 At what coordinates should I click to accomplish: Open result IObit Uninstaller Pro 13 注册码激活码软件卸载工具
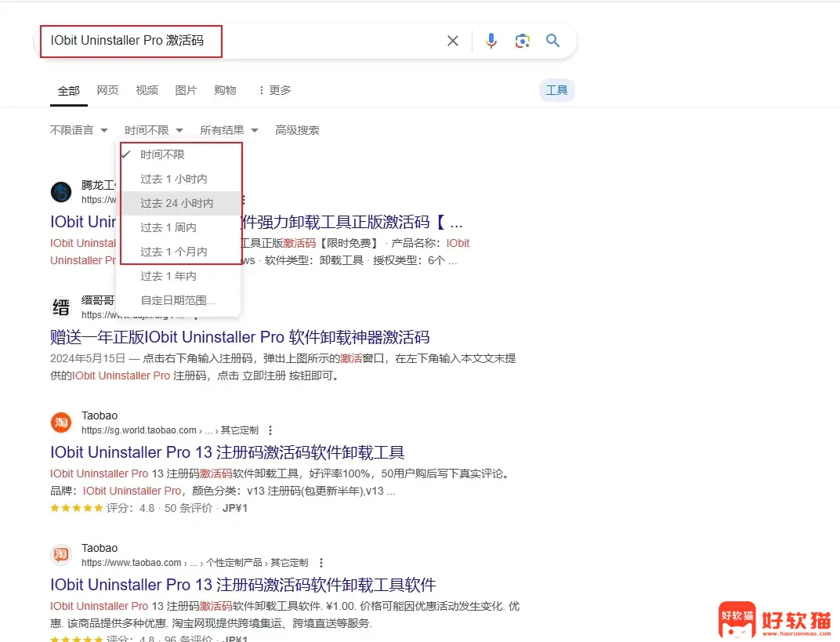[x=227, y=452]
